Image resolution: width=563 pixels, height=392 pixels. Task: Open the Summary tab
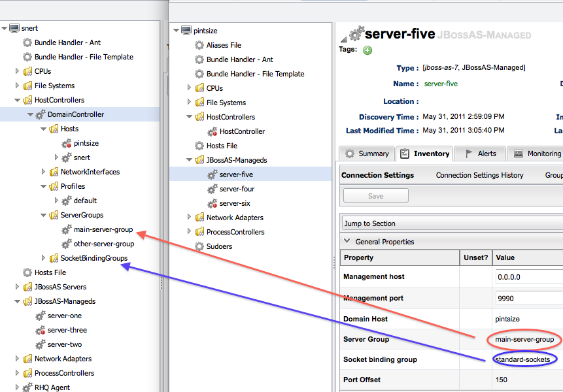367,154
